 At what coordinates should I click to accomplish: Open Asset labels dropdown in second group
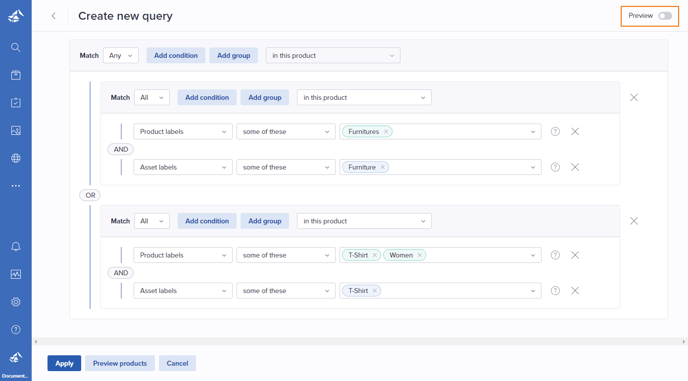click(x=183, y=291)
